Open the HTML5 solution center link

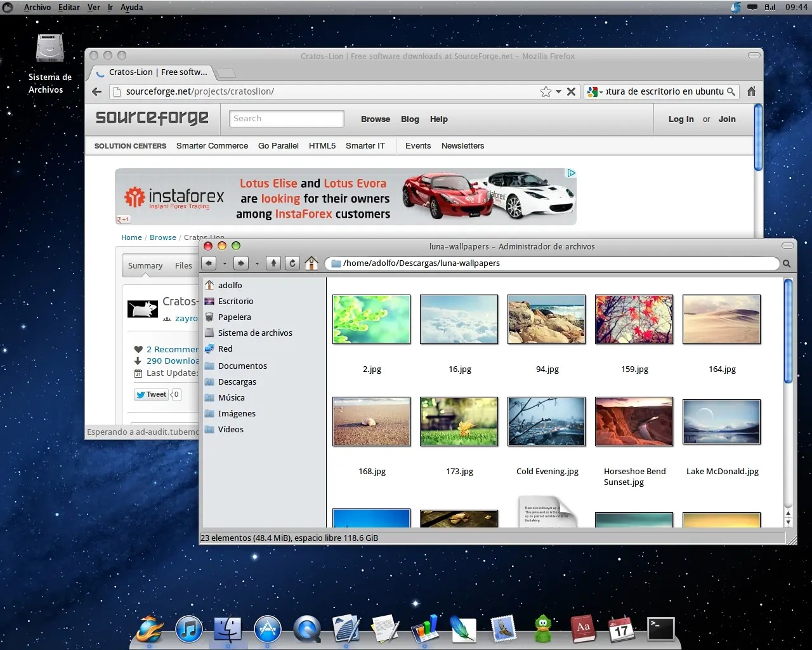pos(322,145)
